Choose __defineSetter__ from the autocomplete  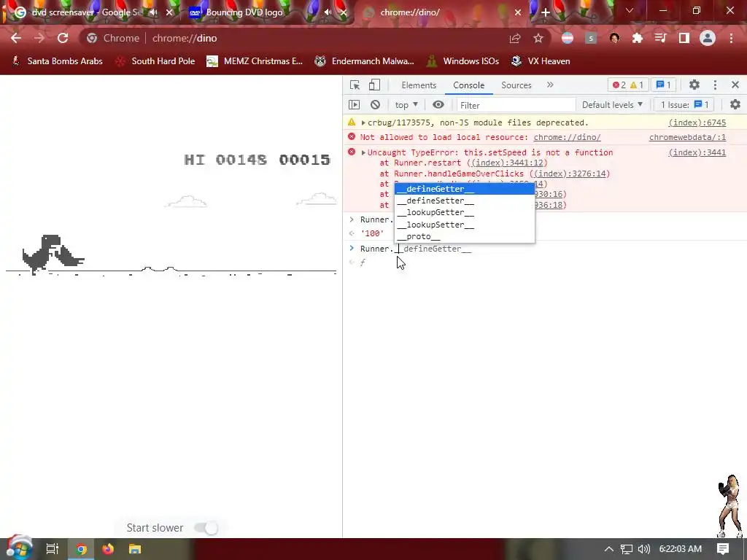(465, 201)
